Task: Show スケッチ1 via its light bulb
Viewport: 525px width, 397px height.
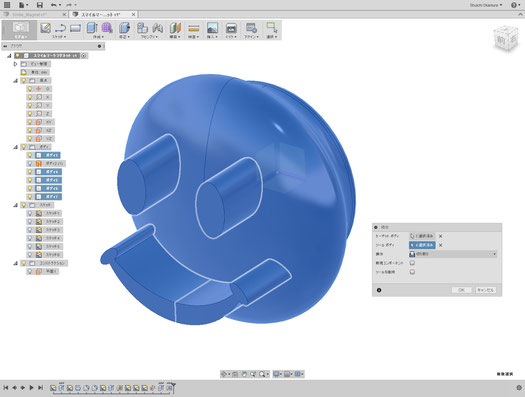Action: pos(30,213)
